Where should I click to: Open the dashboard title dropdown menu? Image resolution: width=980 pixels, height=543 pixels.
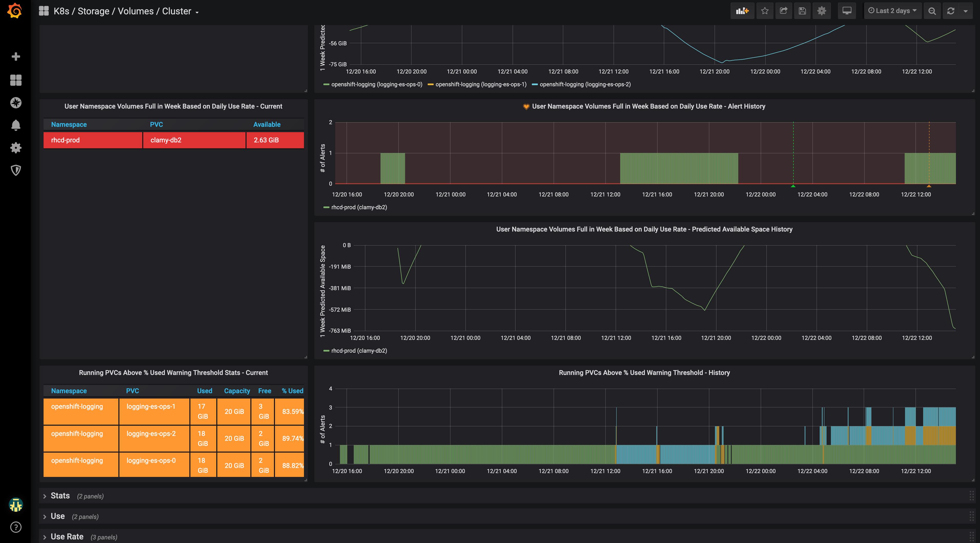(122, 12)
